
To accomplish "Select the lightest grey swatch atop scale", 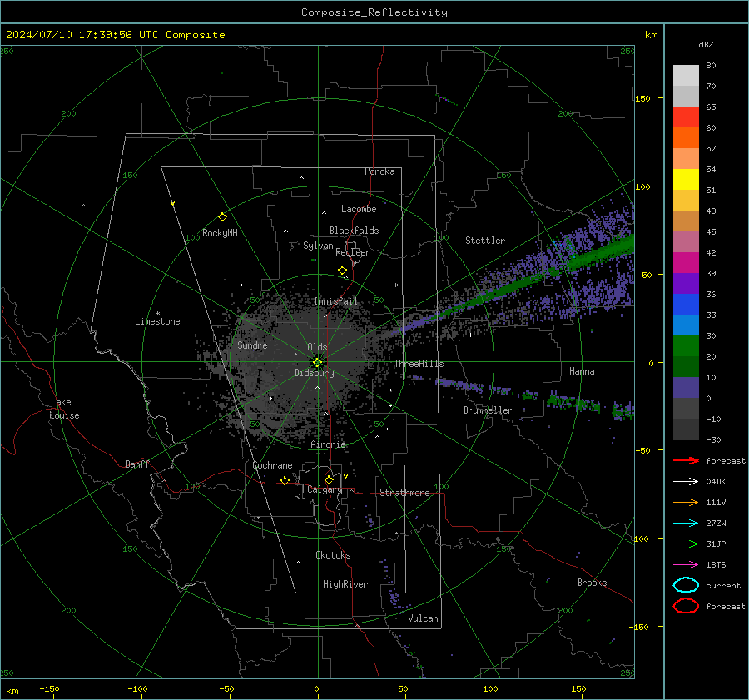I will 686,76.
